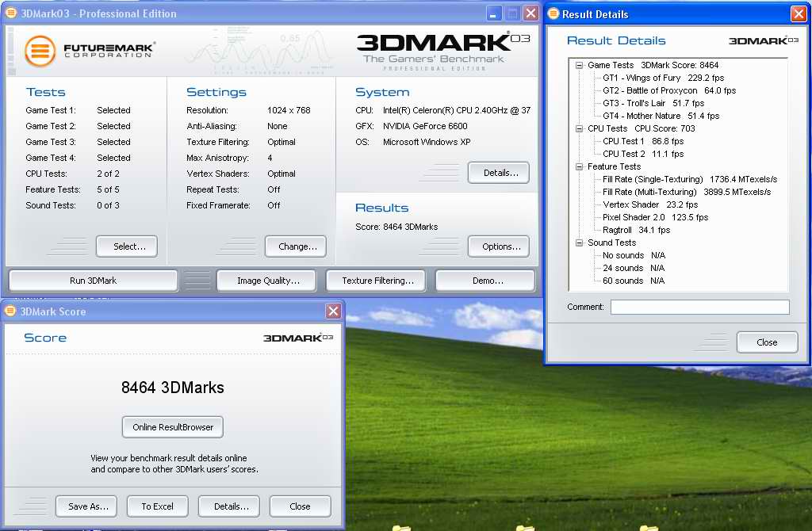Click the Game Tests 3DMark Score label
This screenshot has width=812, height=531.
pyautogui.click(x=653, y=65)
